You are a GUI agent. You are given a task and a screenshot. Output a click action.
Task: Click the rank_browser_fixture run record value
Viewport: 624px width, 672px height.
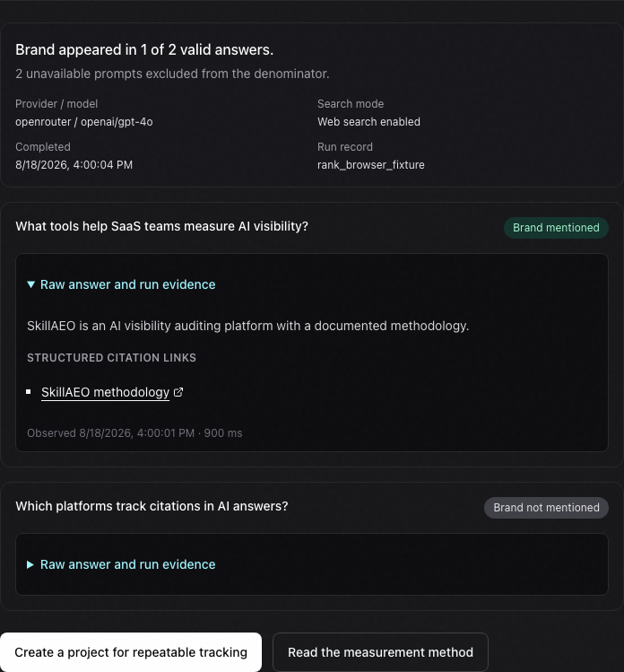(x=371, y=165)
